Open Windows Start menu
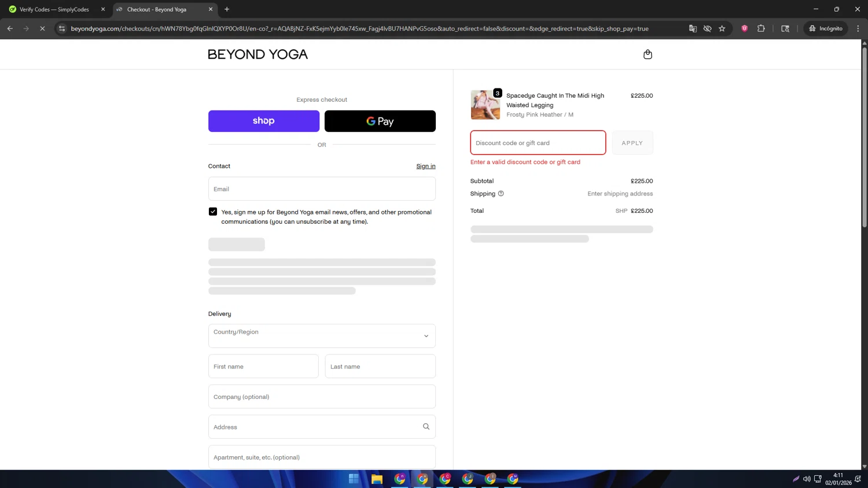 [354, 479]
